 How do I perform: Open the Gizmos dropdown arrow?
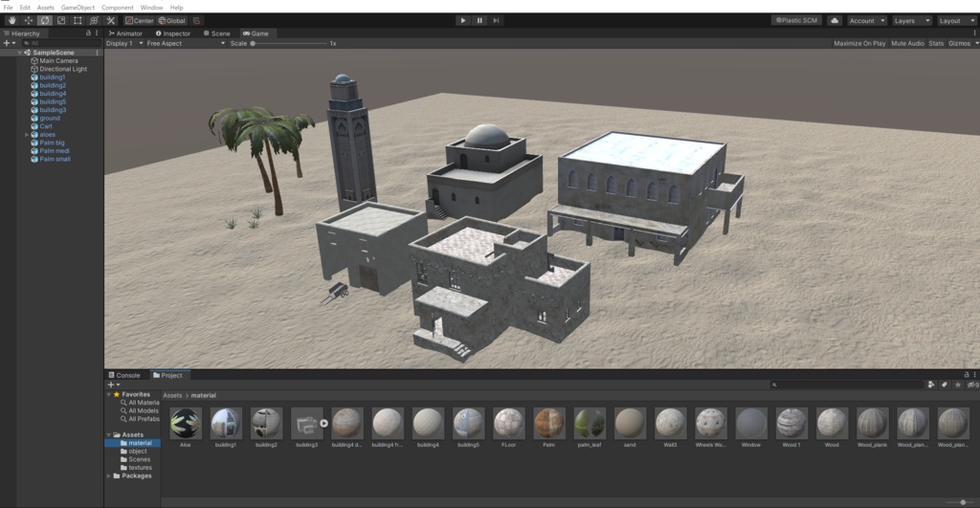pos(976,43)
